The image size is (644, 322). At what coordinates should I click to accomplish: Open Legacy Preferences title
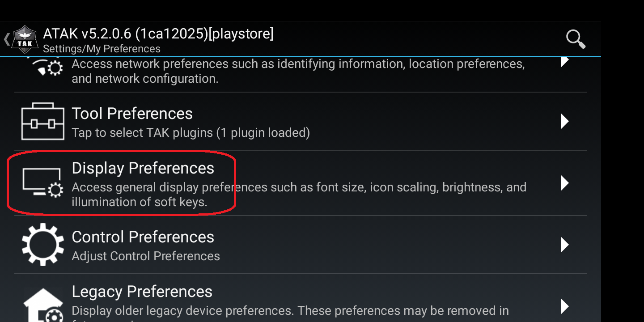142,292
